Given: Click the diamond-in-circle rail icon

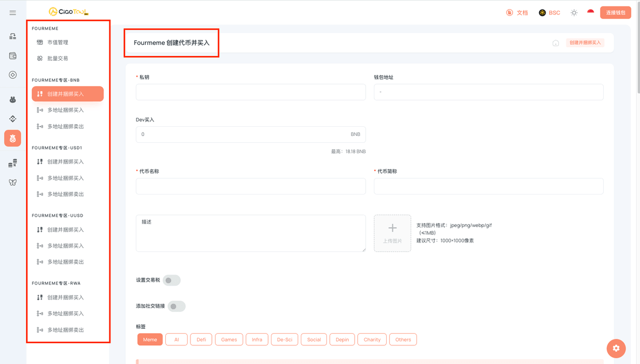Looking at the screenshot, I should 13,75.
